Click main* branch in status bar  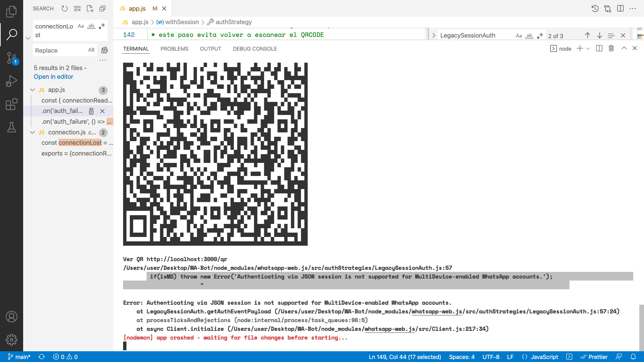pos(19,357)
